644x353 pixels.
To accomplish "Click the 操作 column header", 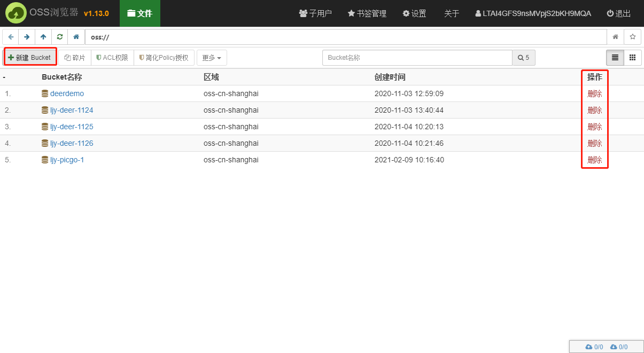I will 594,77.
